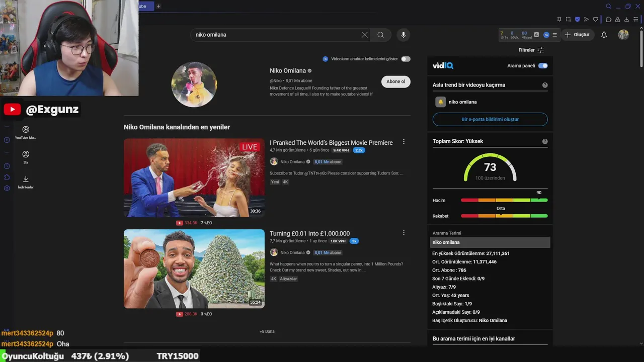This screenshot has width=644, height=362.
Task: Go to YouTube Music in the guide
Action: click(x=26, y=132)
